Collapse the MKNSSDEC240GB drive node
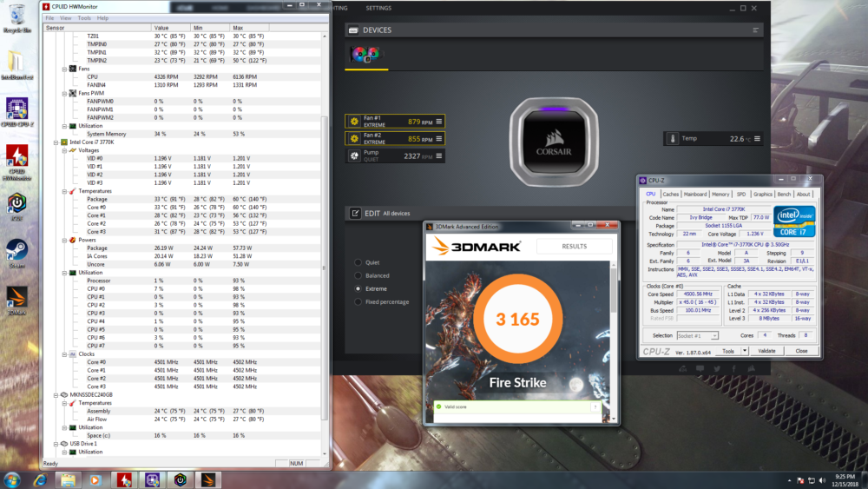 56,395
